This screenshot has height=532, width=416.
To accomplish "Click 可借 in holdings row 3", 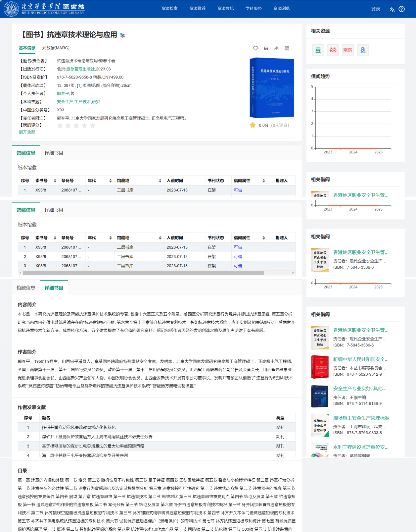I will point(238,266).
